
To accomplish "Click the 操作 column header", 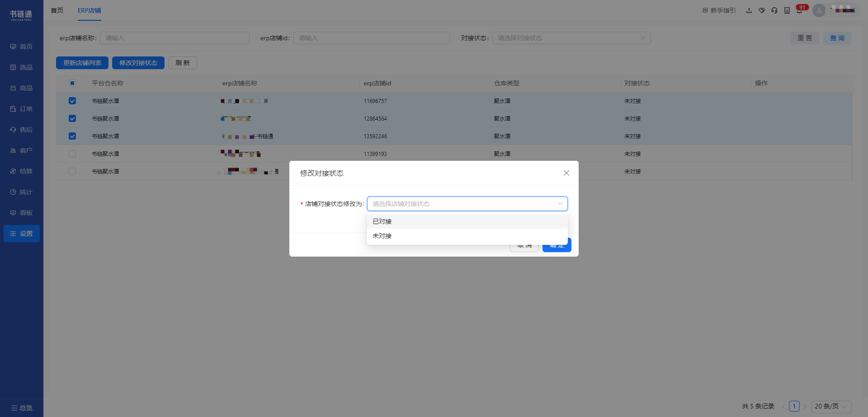I will click(x=761, y=83).
